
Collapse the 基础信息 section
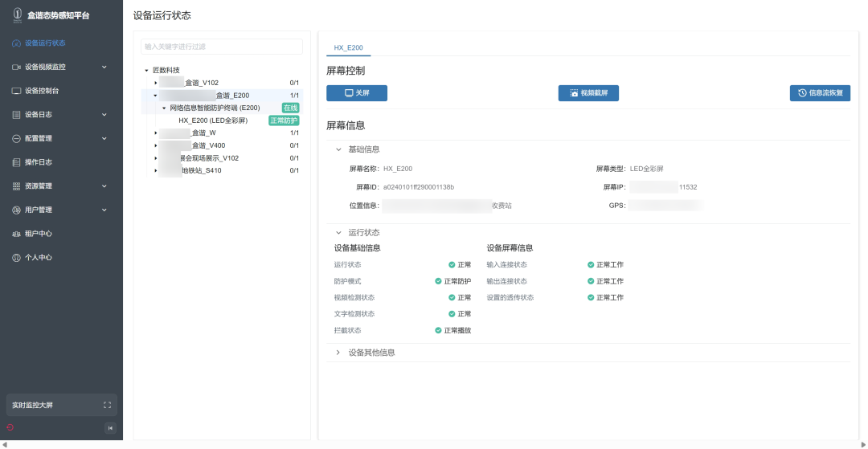(338, 149)
